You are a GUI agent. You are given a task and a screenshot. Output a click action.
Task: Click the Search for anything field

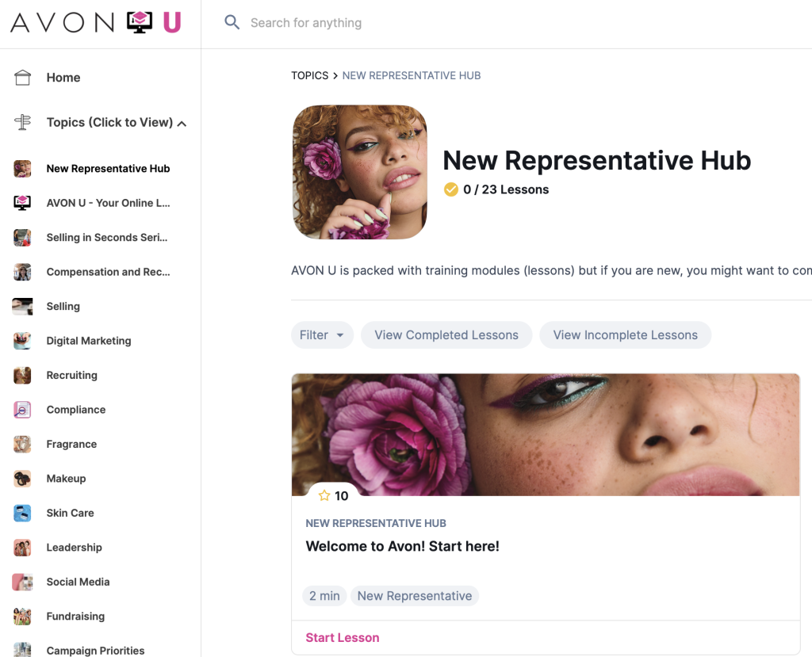(305, 23)
